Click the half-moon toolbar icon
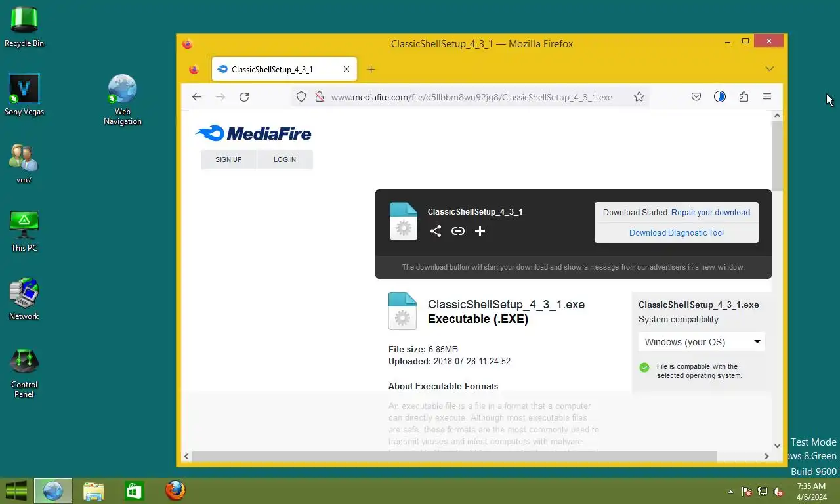This screenshot has height=504, width=840. pyautogui.click(x=720, y=97)
